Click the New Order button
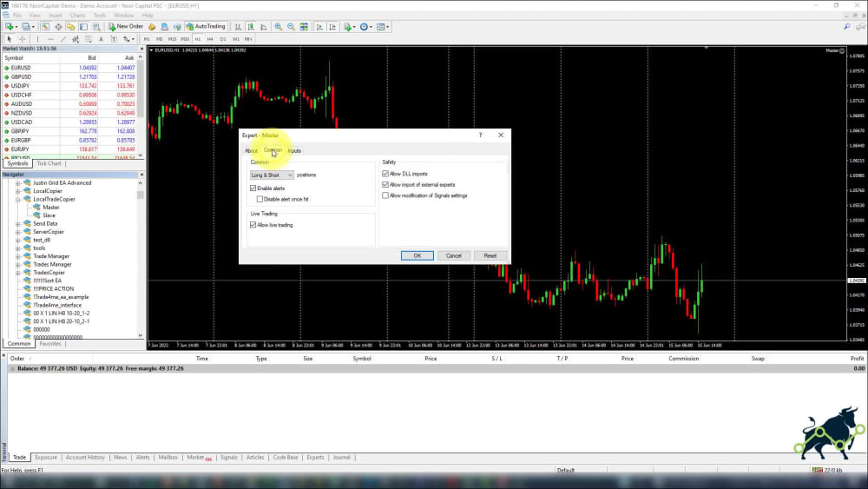Screen dimensions: 868x489 tap(126, 27)
